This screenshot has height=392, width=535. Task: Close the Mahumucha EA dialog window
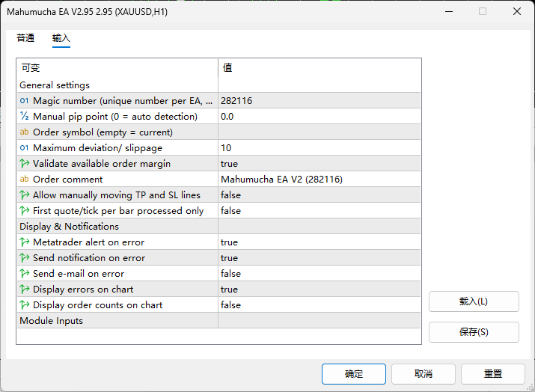pos(517,11)
